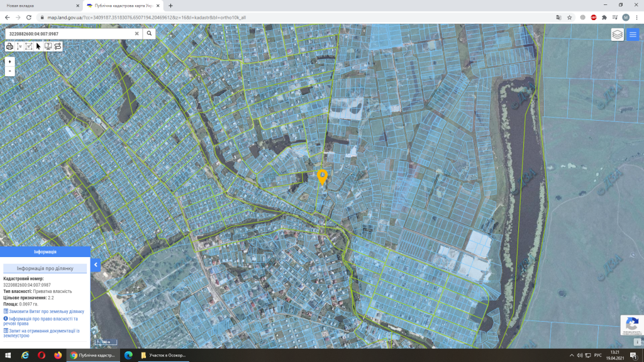
Task: Select the area measurement tool
Action: point(29,46)
